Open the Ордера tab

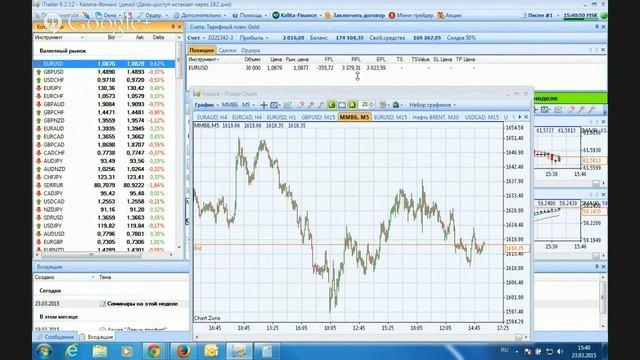(251, 50)
